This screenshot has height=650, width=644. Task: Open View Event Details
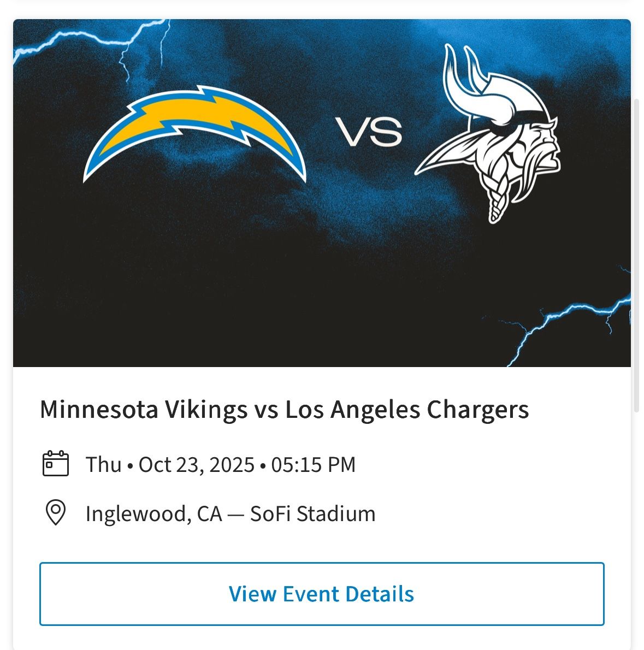(322, 594)
